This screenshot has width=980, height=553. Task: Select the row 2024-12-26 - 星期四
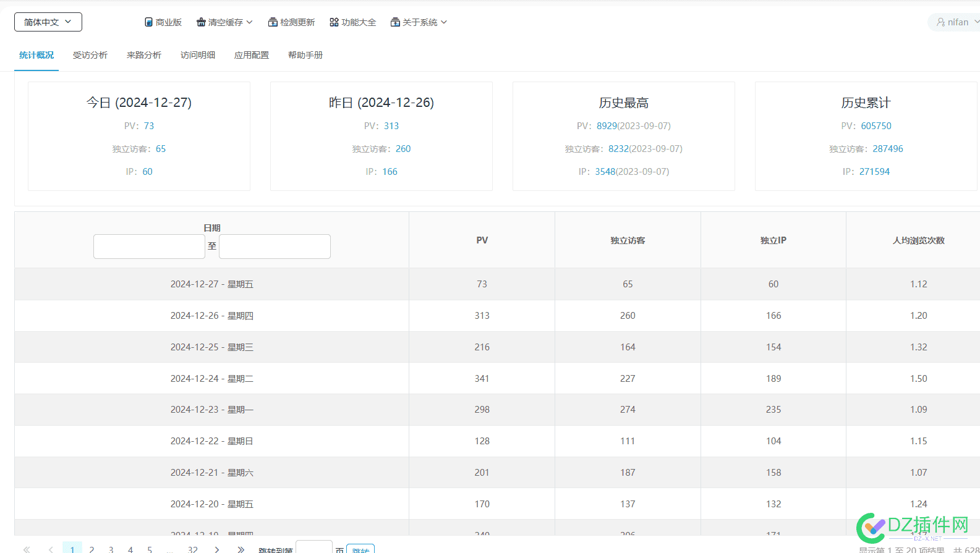point(497,316)
